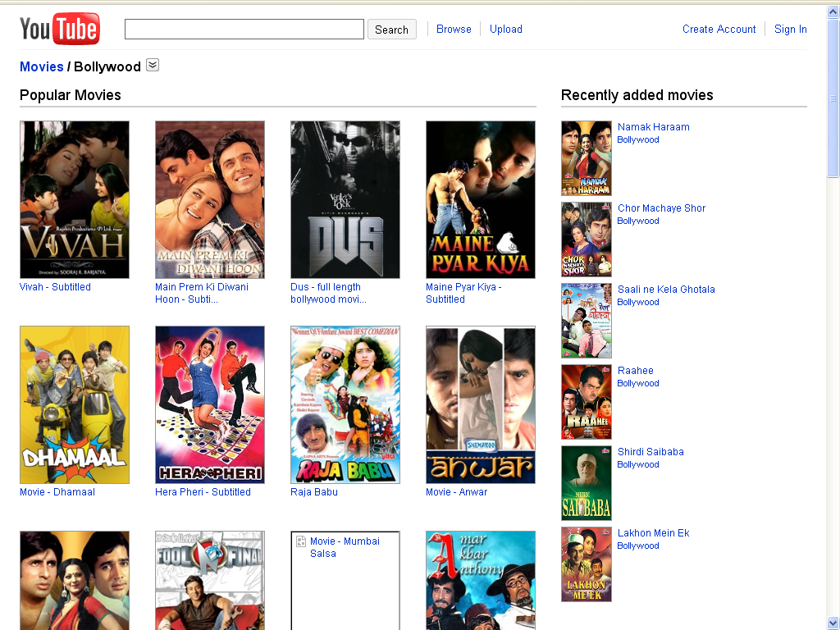Open the Anwar movie poster

481,404
